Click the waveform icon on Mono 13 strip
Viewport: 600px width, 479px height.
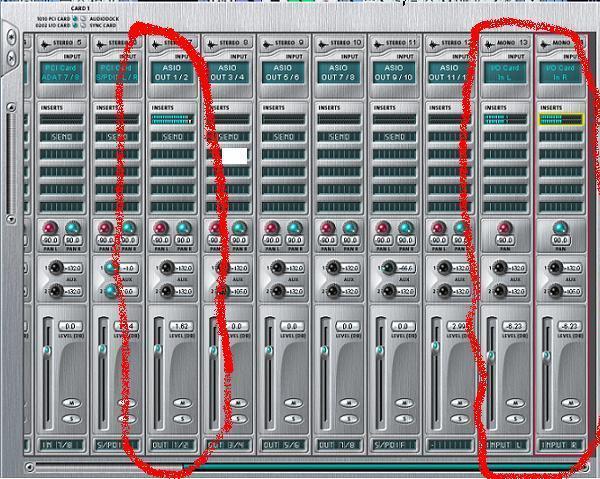click(489, 44)
